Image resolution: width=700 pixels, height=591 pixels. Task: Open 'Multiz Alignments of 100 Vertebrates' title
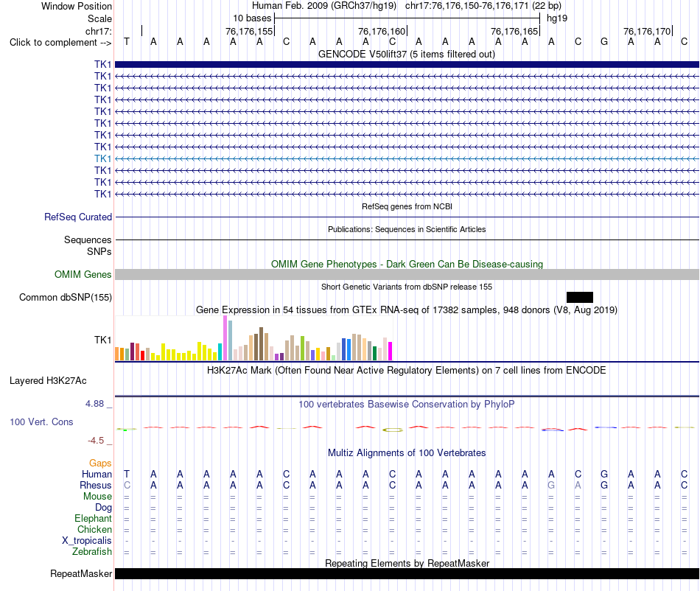(x=407, y=452)
